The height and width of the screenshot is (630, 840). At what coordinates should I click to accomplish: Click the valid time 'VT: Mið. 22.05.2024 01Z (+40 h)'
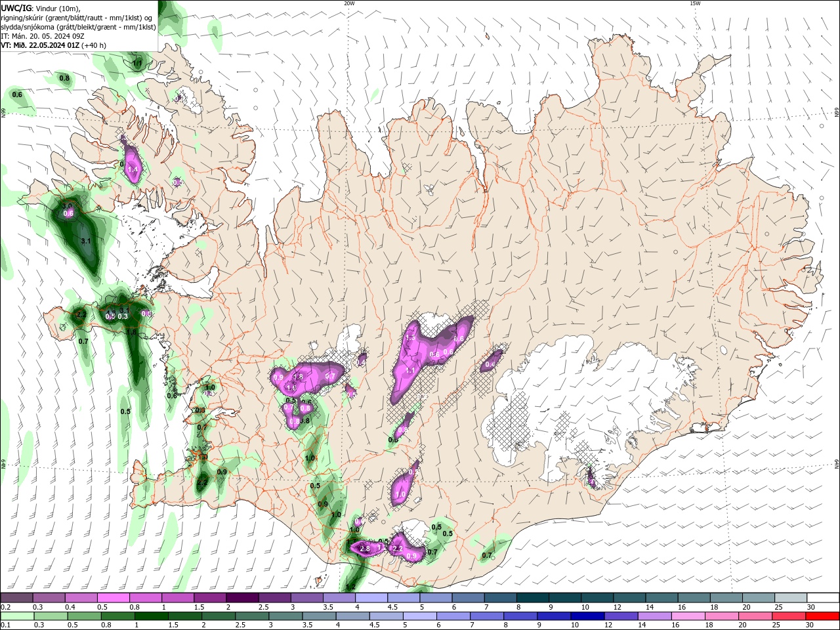click(x=53, y=45)
